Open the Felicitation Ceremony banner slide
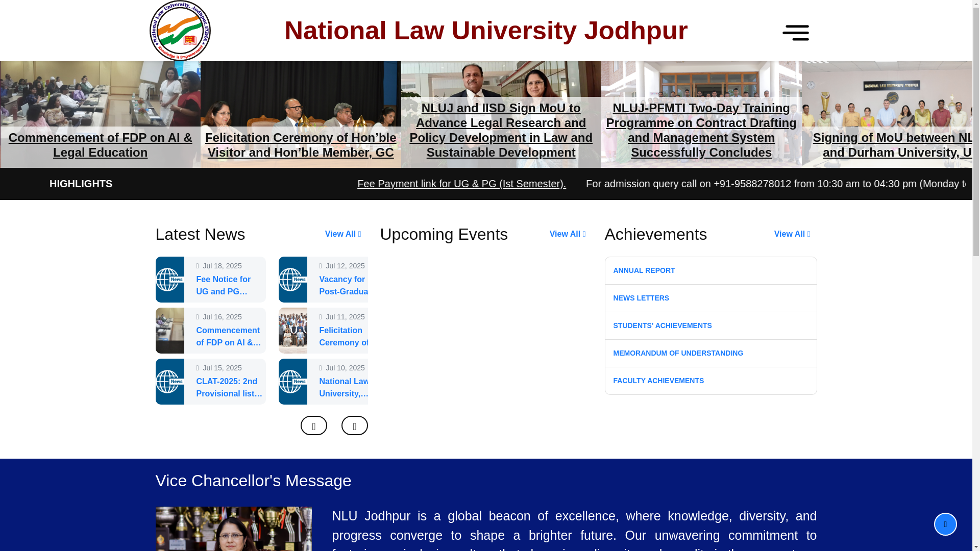The height and width of the screenshot is (551, 980). point(301,145)
